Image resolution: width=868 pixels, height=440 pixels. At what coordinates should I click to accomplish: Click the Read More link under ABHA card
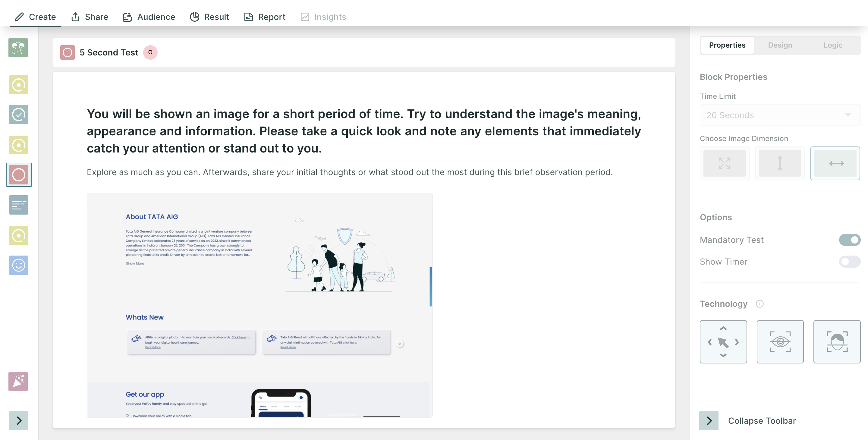153,347
